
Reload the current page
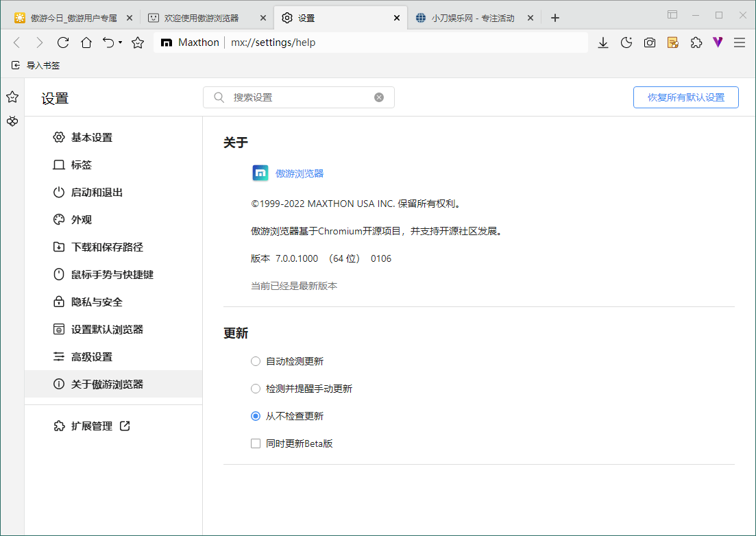point(63,42)
